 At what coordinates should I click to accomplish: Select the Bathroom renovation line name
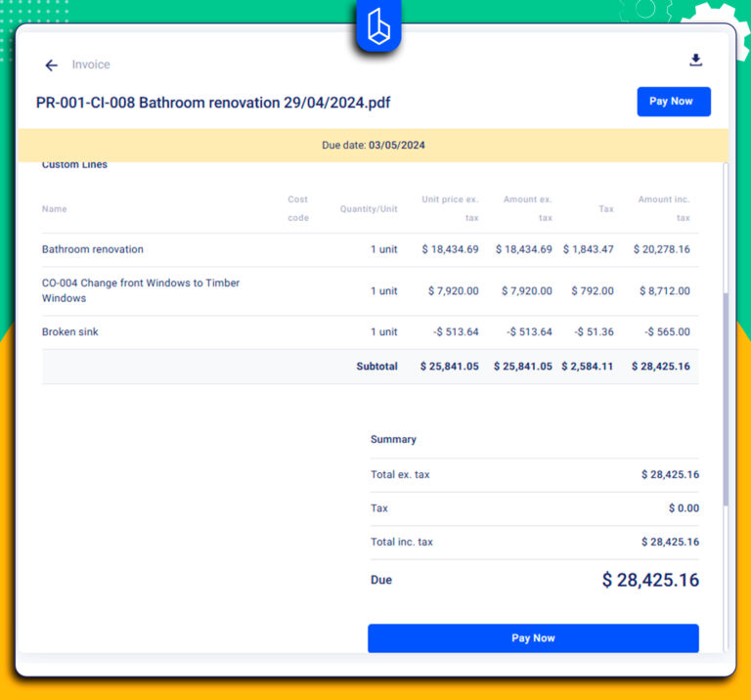93,249
